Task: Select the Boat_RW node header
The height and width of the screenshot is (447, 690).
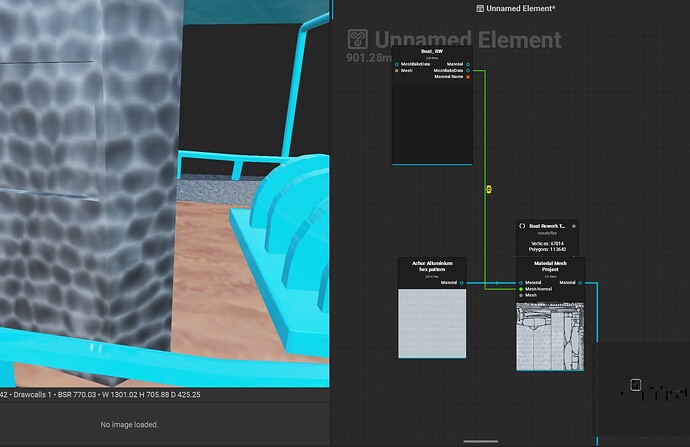Action: (x=431, y=52)
